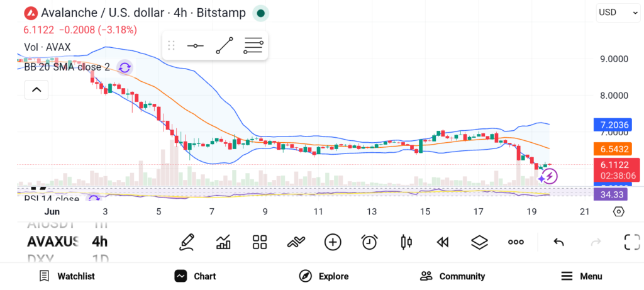Open the compare symbols icon
Screen dimensions: 644x290
coord(296,242)
